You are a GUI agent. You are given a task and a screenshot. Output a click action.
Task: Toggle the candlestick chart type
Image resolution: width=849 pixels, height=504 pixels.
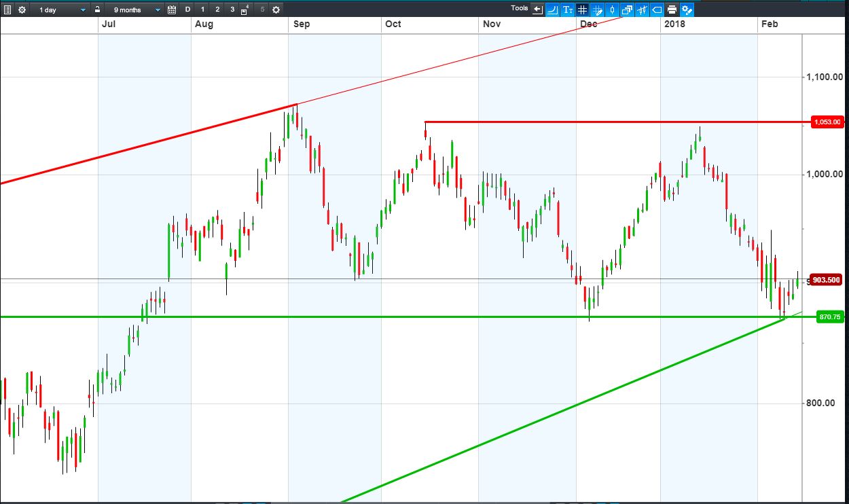point(612,10)
